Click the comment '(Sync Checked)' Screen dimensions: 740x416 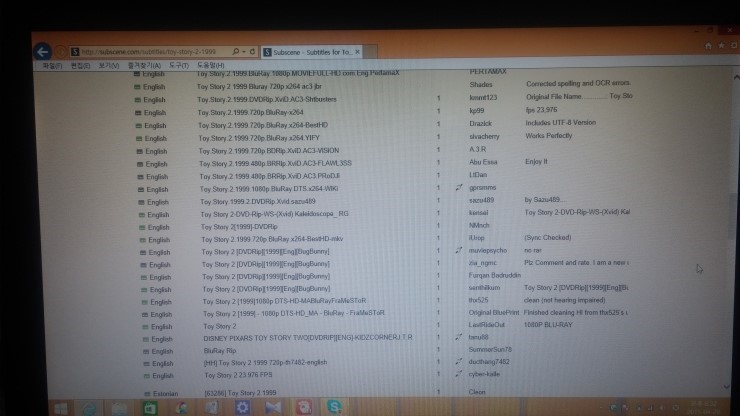pyautogui.click(x=547, y=238)
